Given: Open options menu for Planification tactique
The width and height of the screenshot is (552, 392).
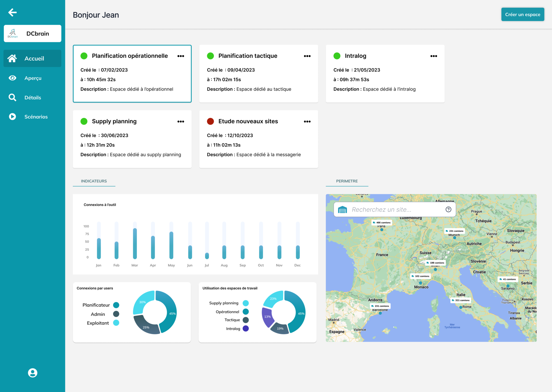Looking at the screenshot, I should 307,56.
